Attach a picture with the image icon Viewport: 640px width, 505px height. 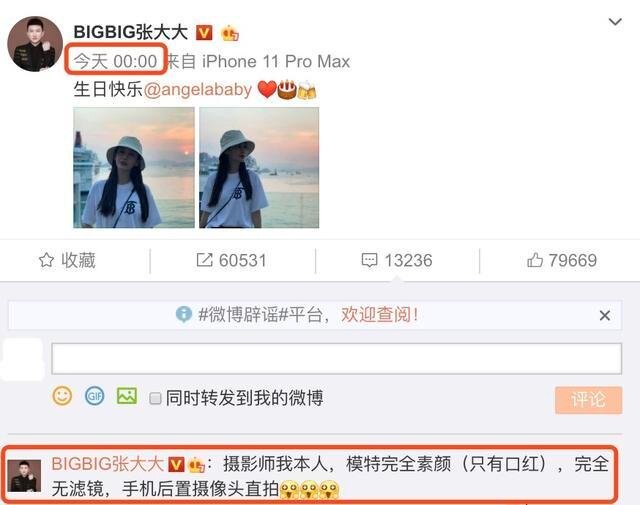(x=127, y=396)
